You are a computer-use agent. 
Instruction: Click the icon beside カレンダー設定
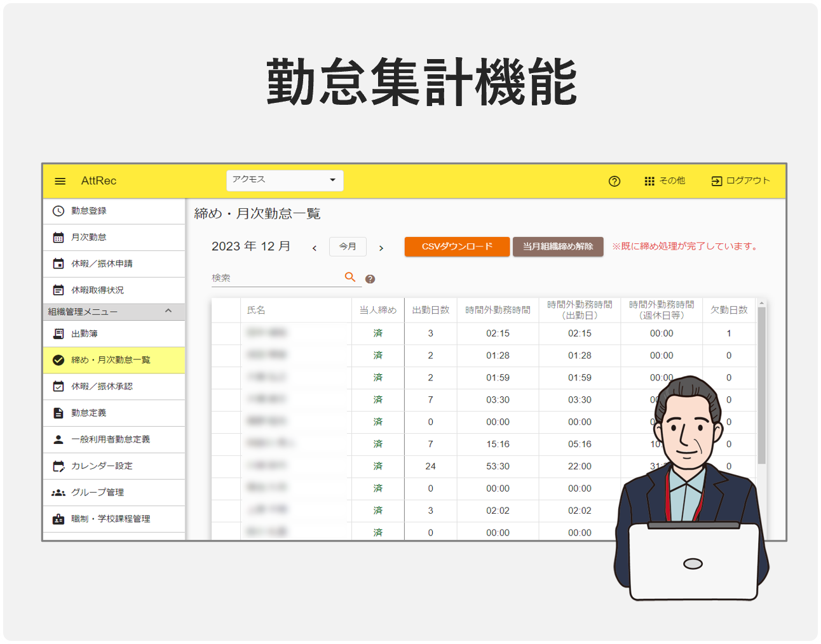pyautogui.click(x=58, y=466)
